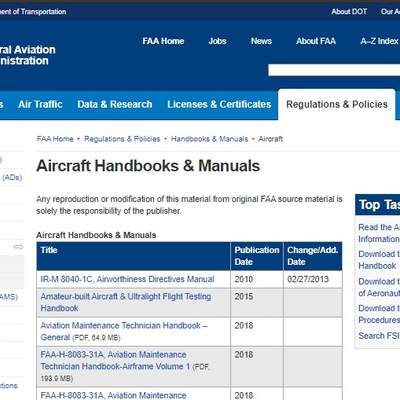The height and width of the screenshot is (400, 400).
Task: Select the Regulations & Policies tab
Action: click(337, 104)
